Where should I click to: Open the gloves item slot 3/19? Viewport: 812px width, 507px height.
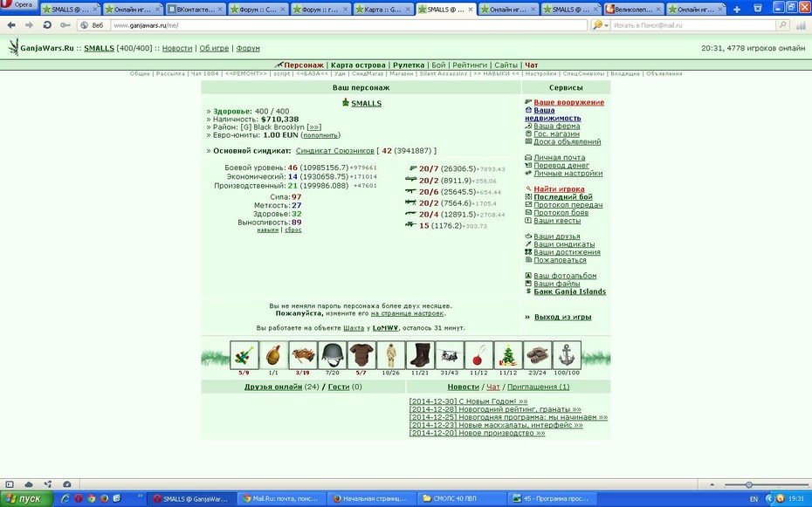[302, 355]
